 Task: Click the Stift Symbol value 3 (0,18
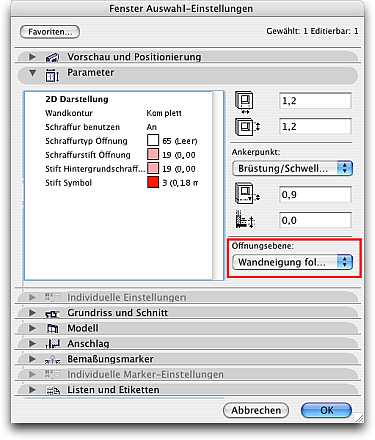click(x=180, y=183)
